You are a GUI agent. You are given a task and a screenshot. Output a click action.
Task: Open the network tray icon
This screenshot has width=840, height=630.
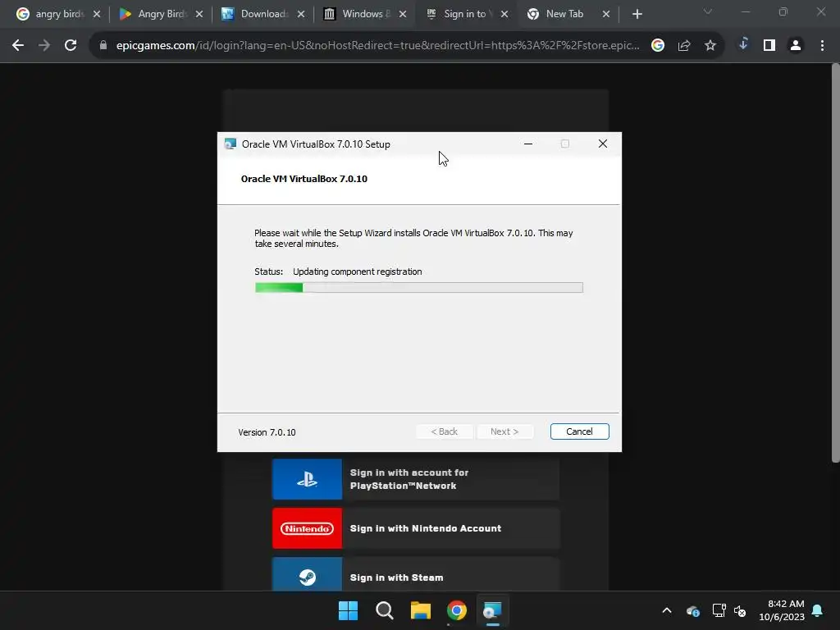click(719, 610)
